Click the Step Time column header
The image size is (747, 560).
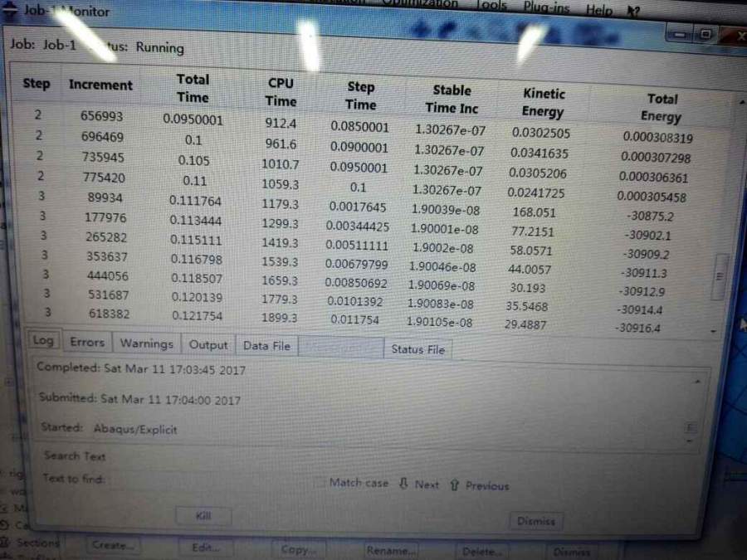pyautogui.click(x=361, y=95)
